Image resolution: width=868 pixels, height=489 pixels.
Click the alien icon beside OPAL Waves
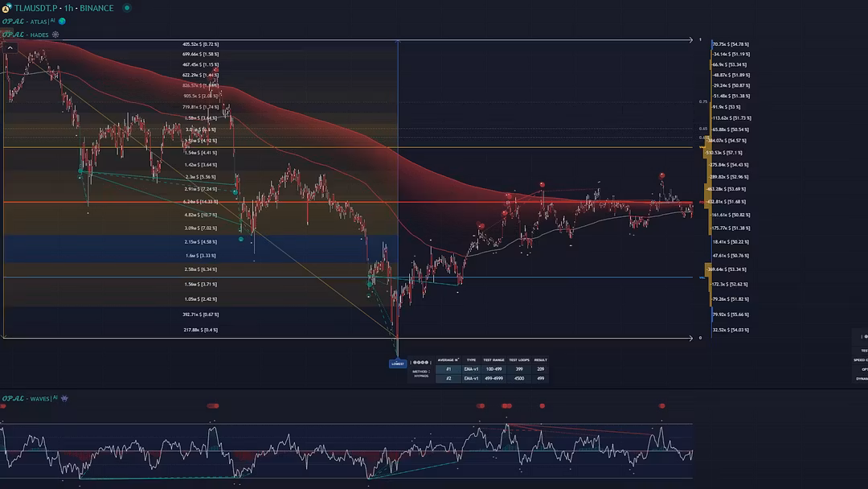pyautogui.click(x=64, y=398)
